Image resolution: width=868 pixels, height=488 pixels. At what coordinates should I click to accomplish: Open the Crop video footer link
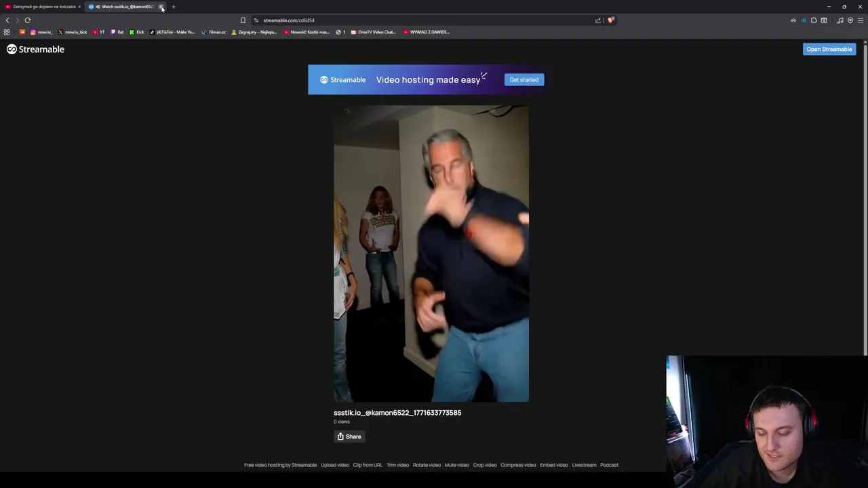pos(485,465)
